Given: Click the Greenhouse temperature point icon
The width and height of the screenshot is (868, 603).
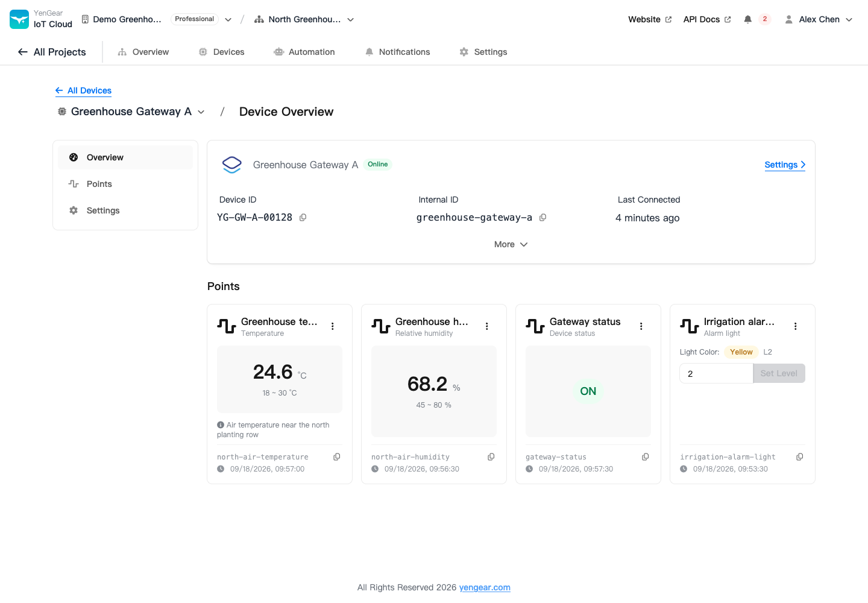Looking at the screenshot, I should pyautogui.click(x=227, y=326).
